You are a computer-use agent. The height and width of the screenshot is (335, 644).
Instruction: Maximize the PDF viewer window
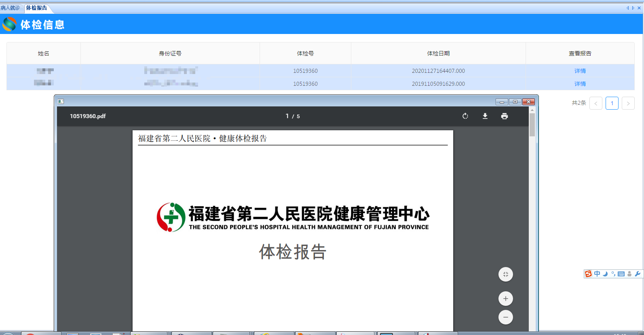tap(515, 102)
